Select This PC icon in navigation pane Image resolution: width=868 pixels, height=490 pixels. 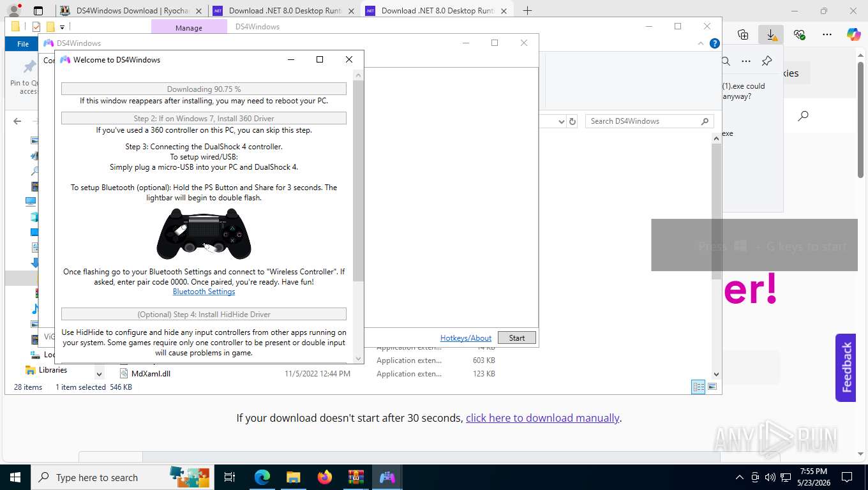coord(31,202)
